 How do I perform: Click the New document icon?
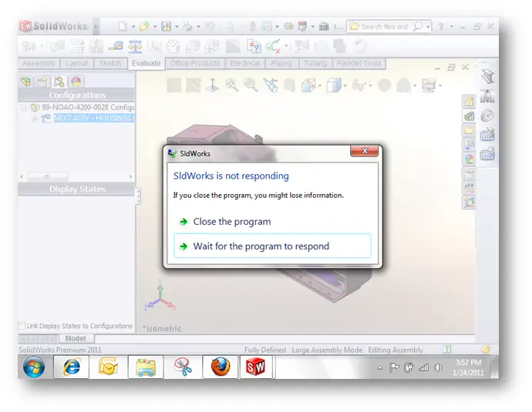123,26
